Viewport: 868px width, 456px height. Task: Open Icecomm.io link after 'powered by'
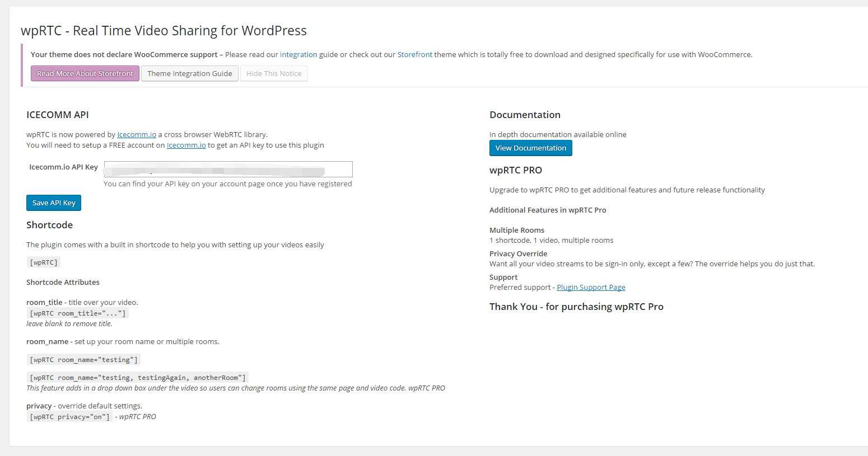coord(137,134)
